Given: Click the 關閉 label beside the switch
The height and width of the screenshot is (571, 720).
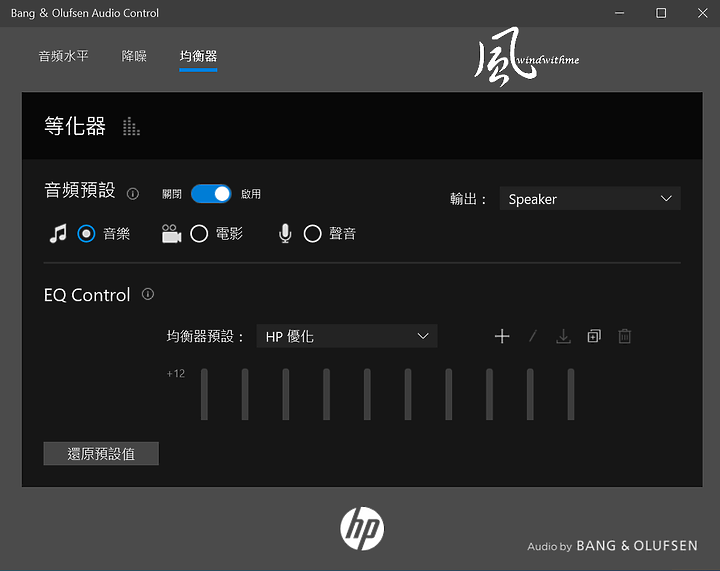Looking at the screenshot, I should (172, 194).
